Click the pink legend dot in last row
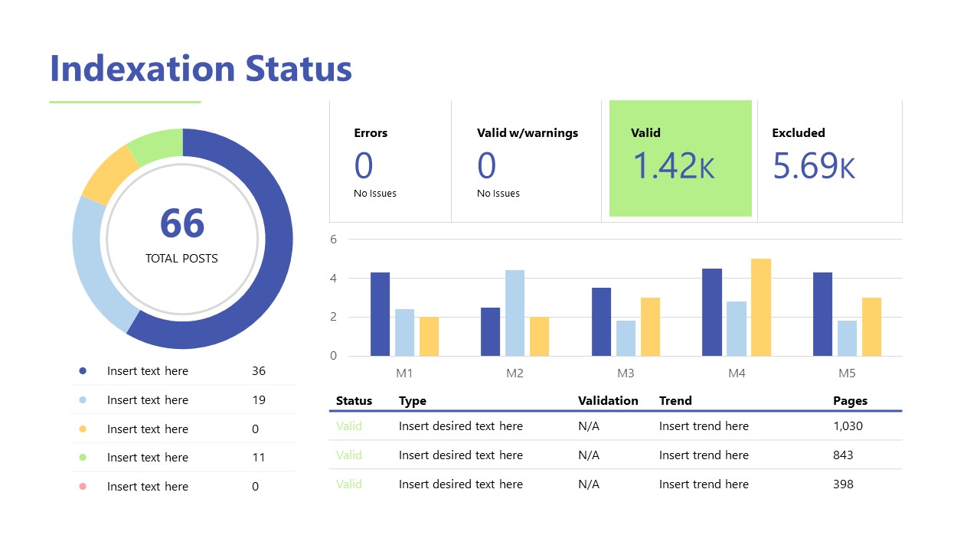980x551 pixels. tap(83, 487)
